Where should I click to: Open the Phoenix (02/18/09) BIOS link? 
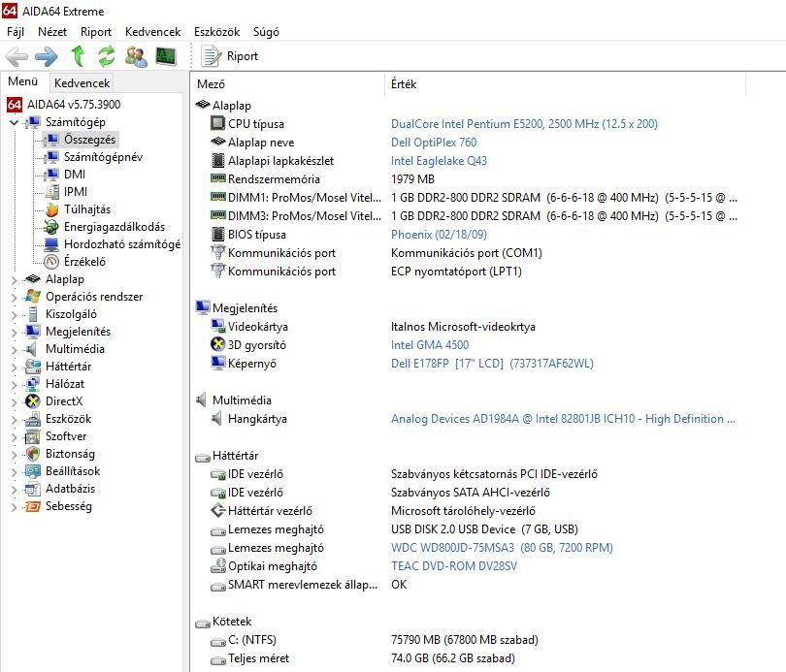[x=439, y=235]
